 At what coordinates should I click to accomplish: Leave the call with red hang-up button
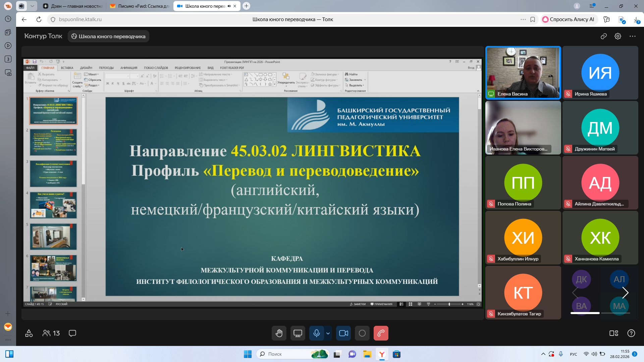pyautogui.click(x=381, y=333)
